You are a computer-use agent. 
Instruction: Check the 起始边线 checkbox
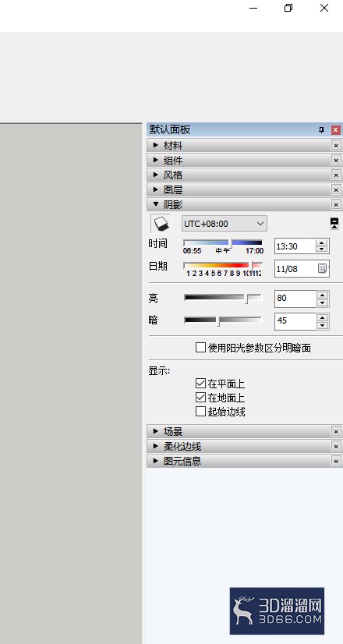tap(200, 411)
